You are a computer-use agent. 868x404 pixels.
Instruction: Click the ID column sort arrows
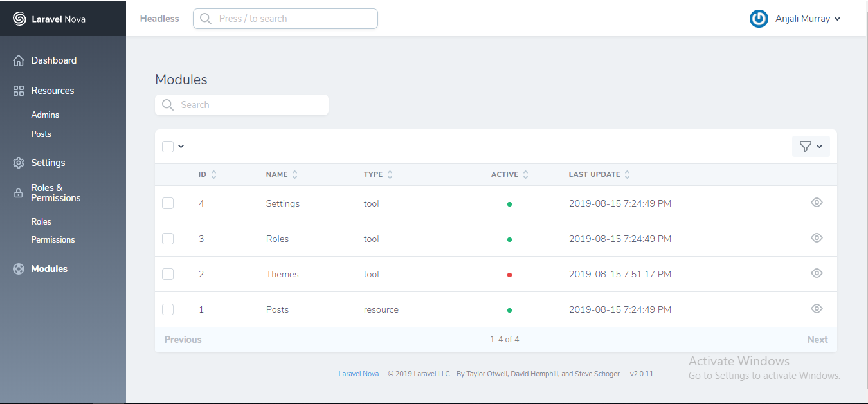(214, 174)
